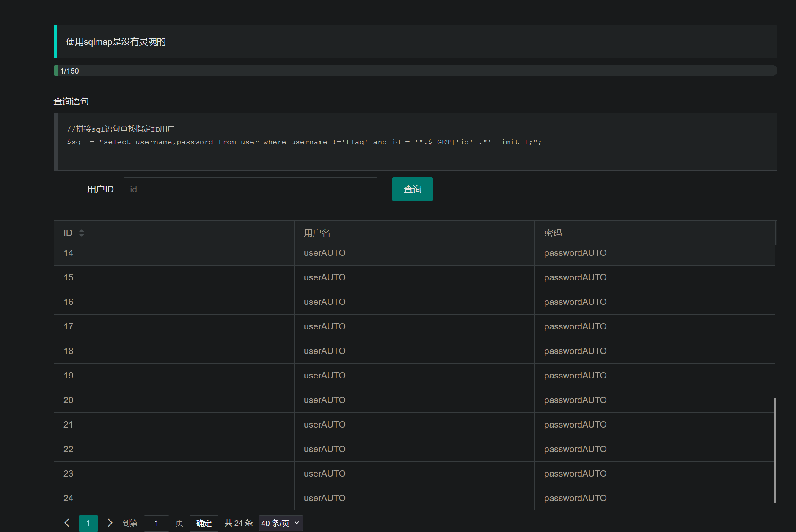This screenshot has height=532, width=796.
Task: Select ID cell 17
Action: click(x=174, y=326)
